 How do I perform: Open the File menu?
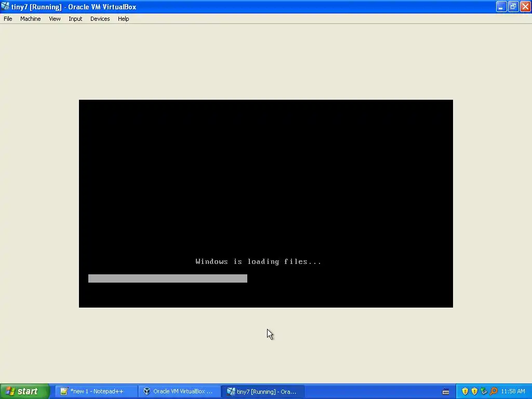tap(8, 19)
